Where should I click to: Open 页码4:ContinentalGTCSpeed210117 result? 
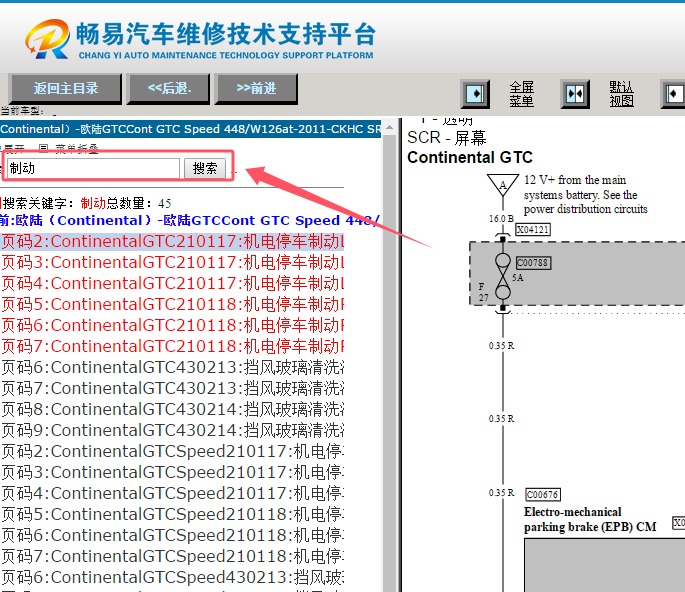click(173, 493)
